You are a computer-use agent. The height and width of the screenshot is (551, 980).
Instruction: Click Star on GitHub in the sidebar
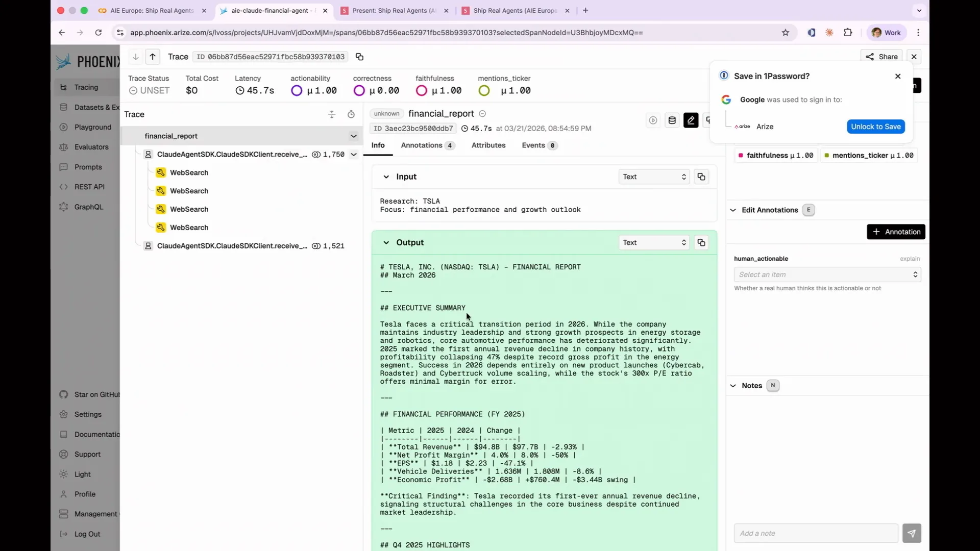90,394
